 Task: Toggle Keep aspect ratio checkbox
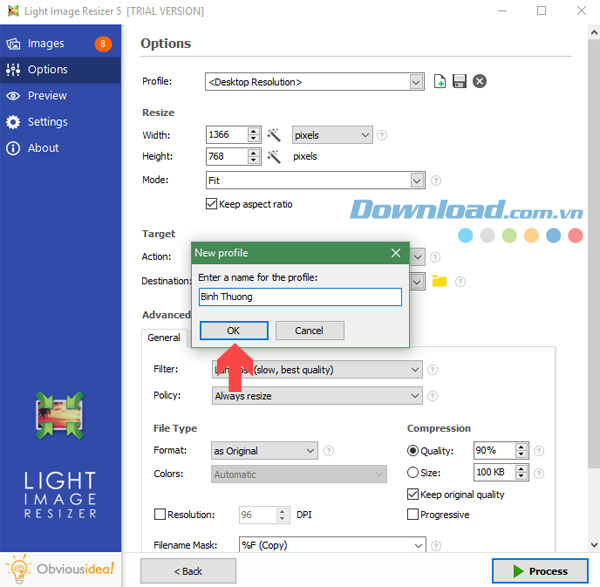211,204
